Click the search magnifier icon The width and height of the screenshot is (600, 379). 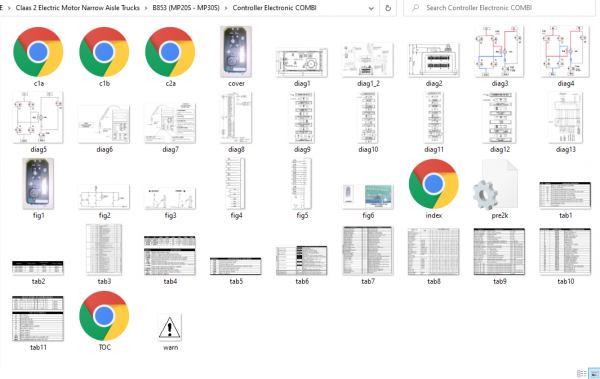coord(416,8)
